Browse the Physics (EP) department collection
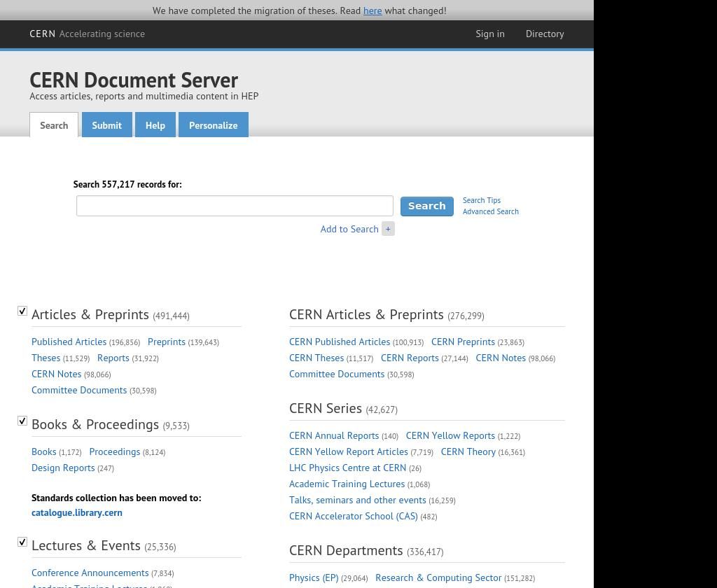The height and width of the screenshot is (588, 717). tap(314, 578)
